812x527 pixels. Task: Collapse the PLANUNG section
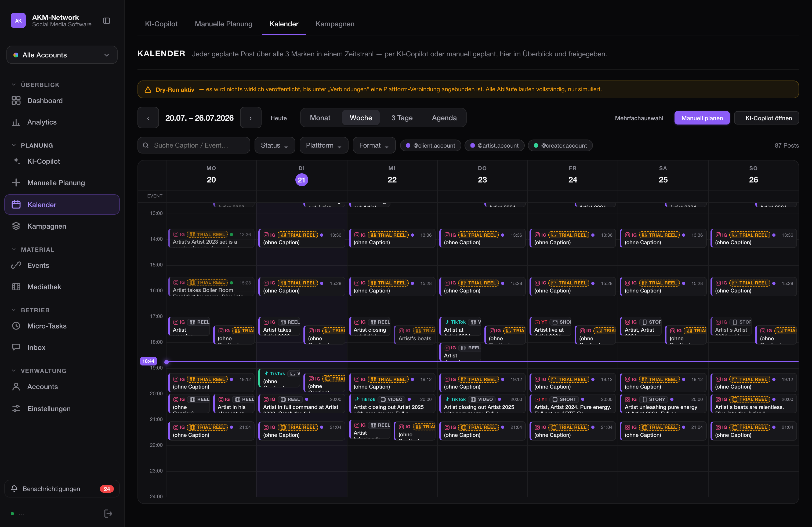pyautogui.click(x=32, y=145)
